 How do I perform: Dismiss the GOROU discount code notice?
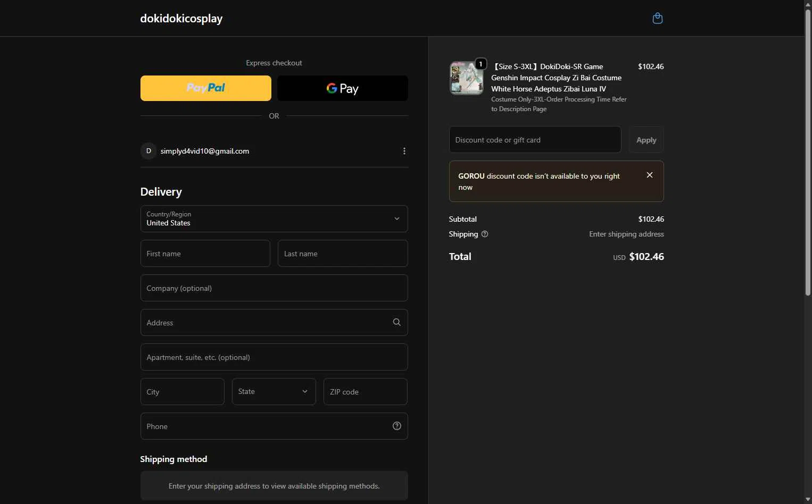coord(650,175)
